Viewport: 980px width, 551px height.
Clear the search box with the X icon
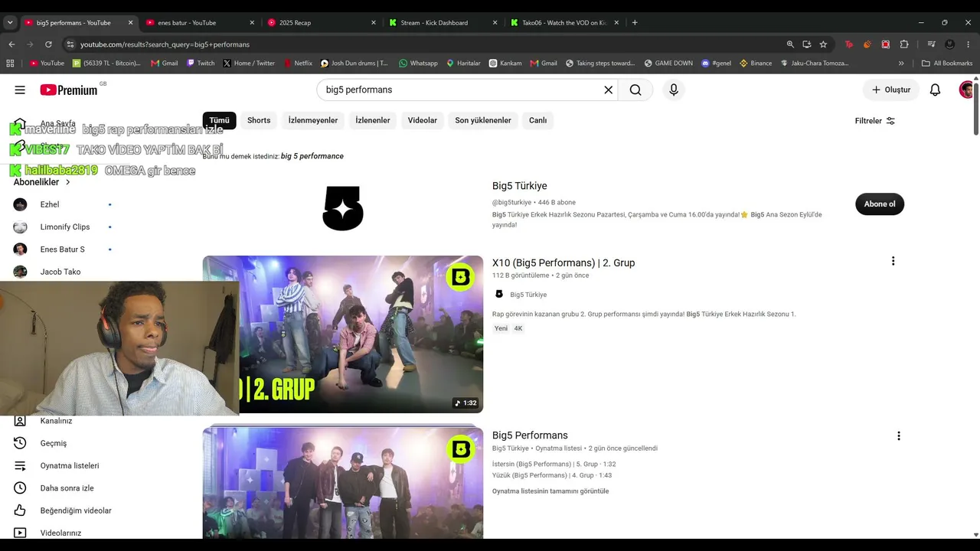tap(609, 90)
